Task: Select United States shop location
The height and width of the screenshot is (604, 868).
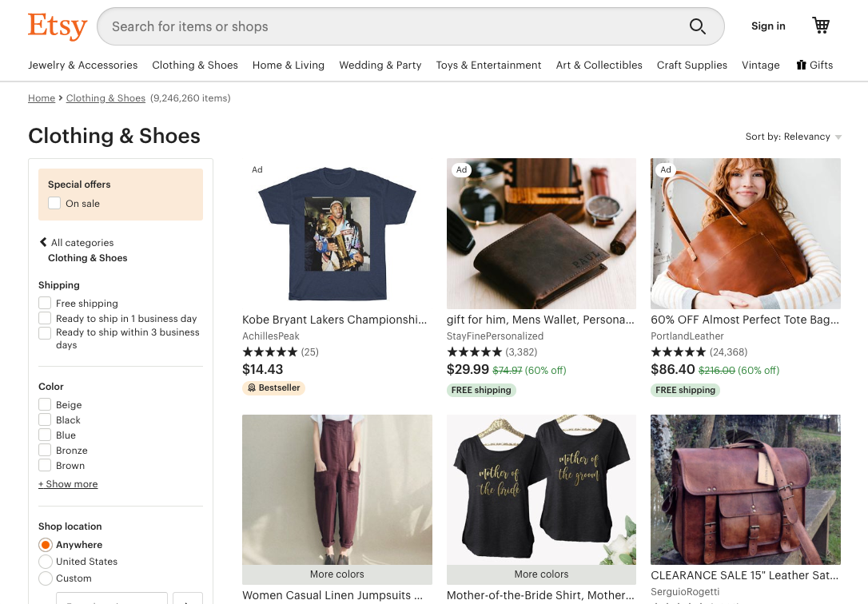Action: tap(46, 562)
